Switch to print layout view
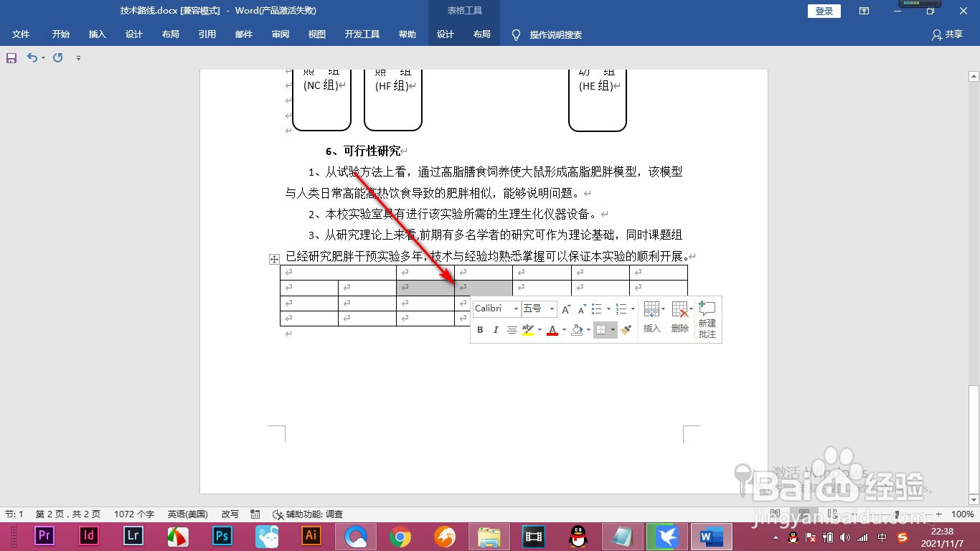This screenshot has height=551, width=980. click(x=804, y=514)
